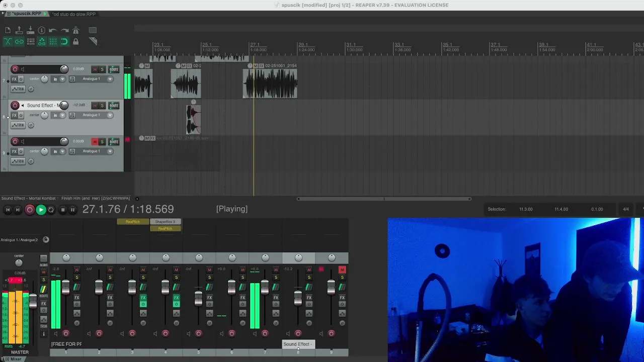Arm track 9 for recording
This screenshot has height=362, width=644.
pyautogui.click(x=15, y=141)
